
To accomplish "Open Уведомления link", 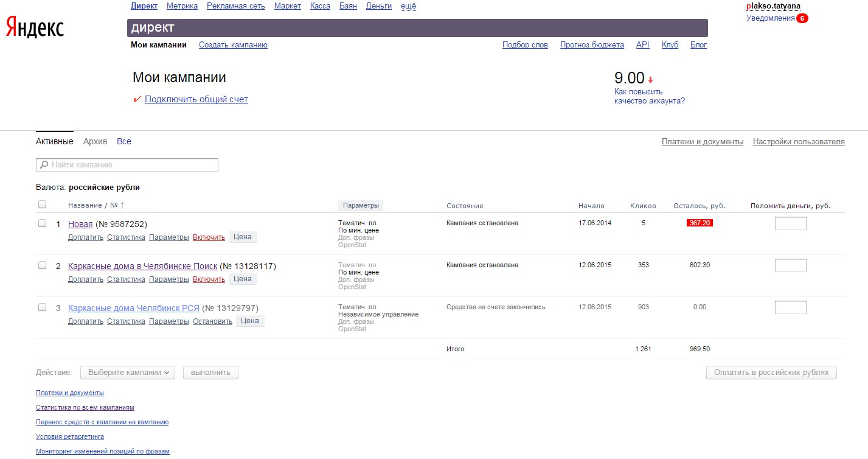I will (771, 18).
